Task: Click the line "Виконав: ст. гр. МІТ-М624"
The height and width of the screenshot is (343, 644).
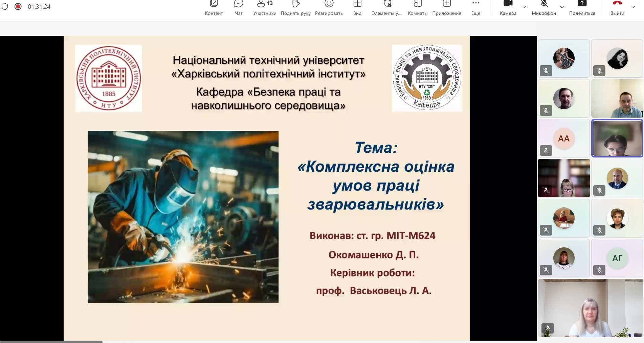Action: (x=373, y=236)
